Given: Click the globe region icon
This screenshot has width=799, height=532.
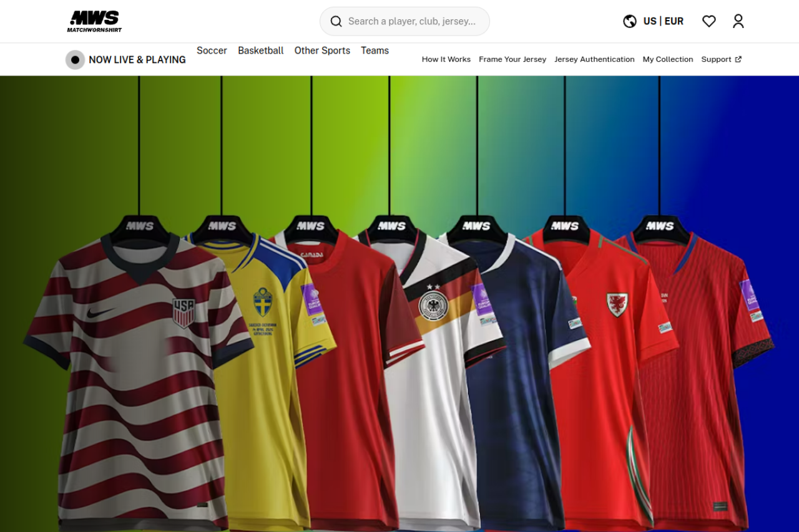Looking at the screenshot, I should (x=629, y=21).
